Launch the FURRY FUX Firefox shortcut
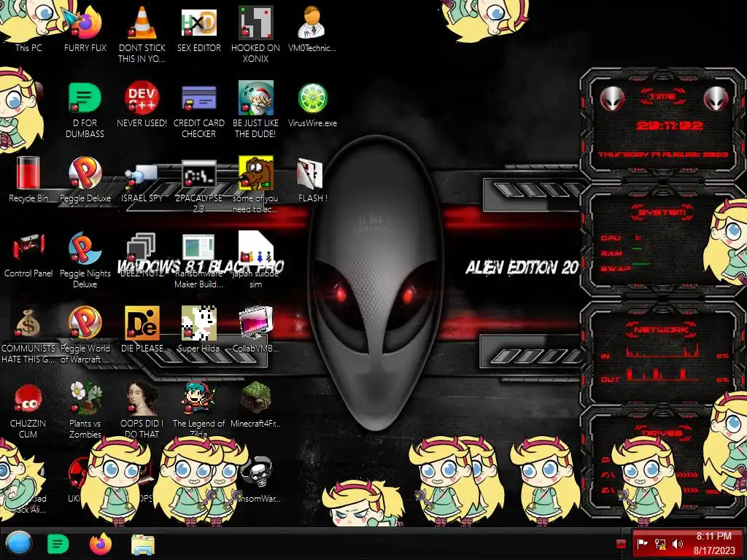 click(x=85, y=28)
